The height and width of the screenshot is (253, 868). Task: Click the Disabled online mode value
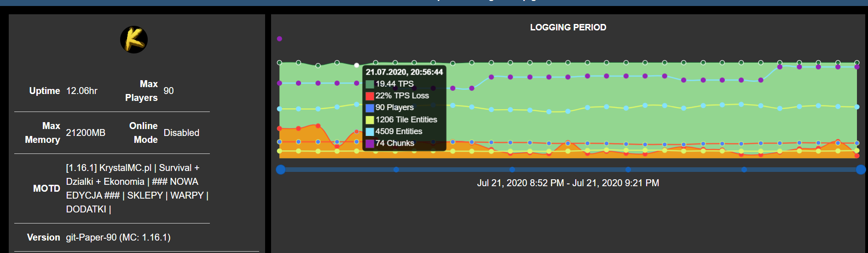(x=181, y=133)
